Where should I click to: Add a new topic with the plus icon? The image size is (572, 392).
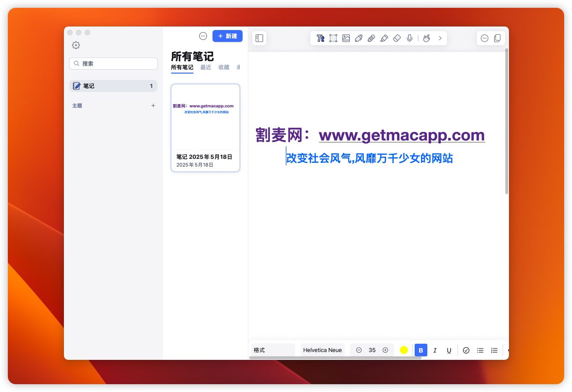point(153,105)
